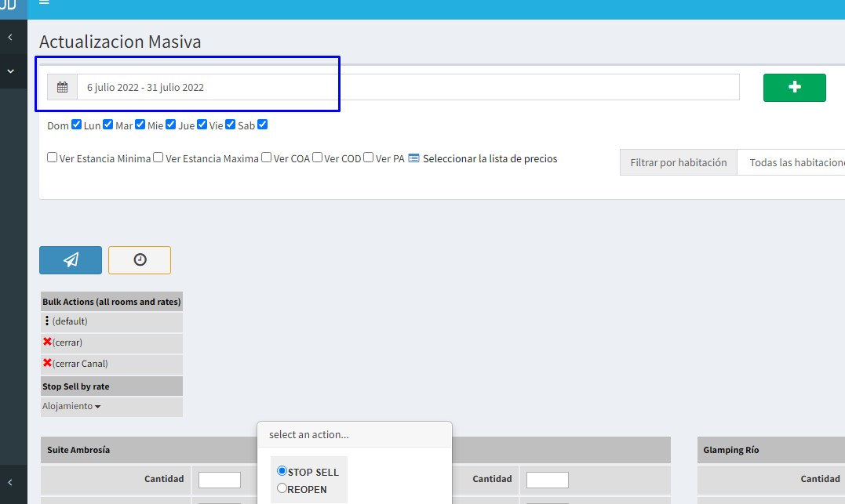Click first Cantidad input under Suite Ambrosía
Screen dimensions: 845x504
point(219,479)
